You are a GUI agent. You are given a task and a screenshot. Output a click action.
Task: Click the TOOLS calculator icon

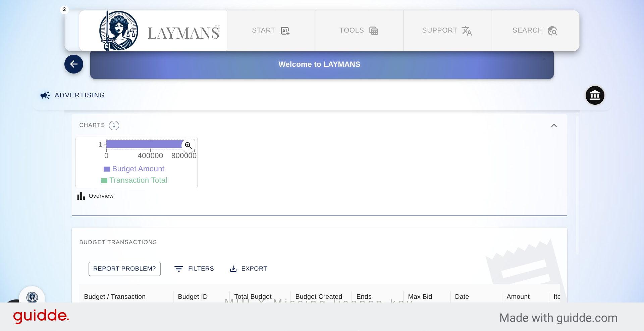pyautogui.click(x=374, y=31)
